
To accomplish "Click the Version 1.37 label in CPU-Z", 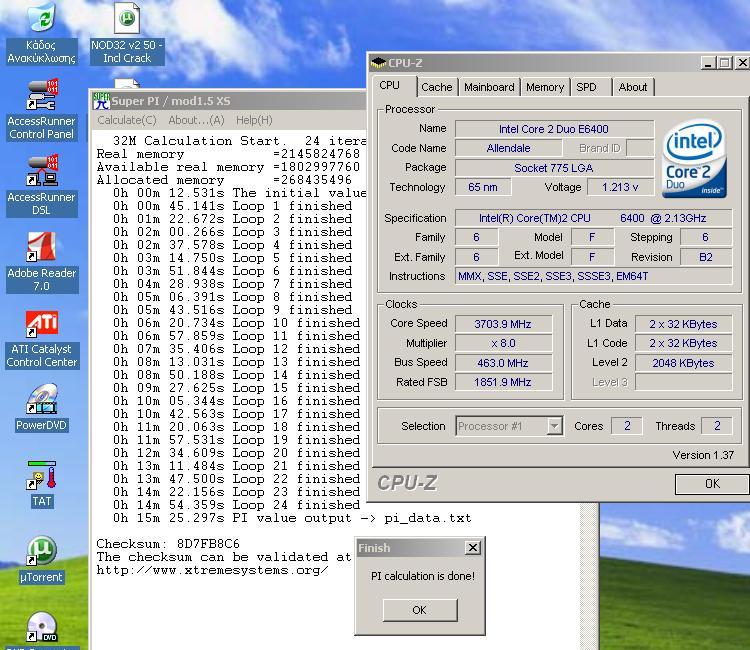I will click(703, 455).
